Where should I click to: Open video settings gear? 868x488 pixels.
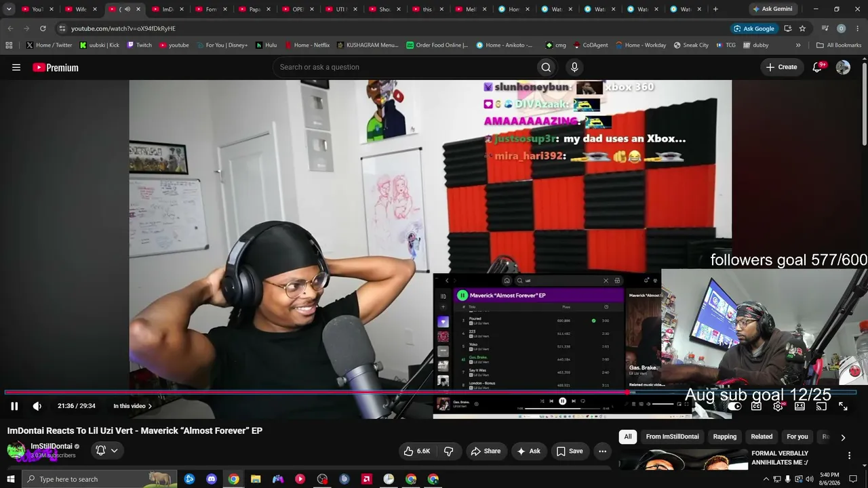[778, 406]
